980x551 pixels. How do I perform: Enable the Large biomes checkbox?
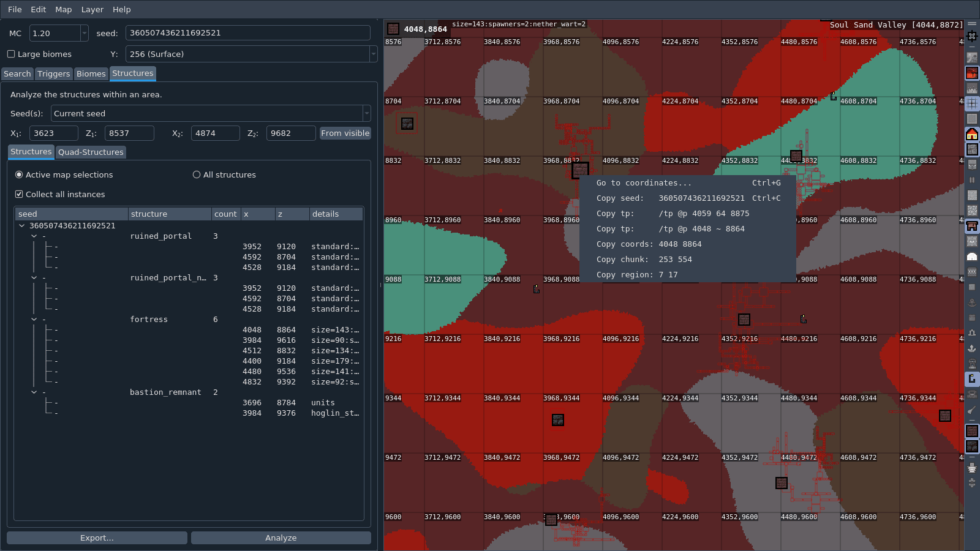(x=11, y=54)
